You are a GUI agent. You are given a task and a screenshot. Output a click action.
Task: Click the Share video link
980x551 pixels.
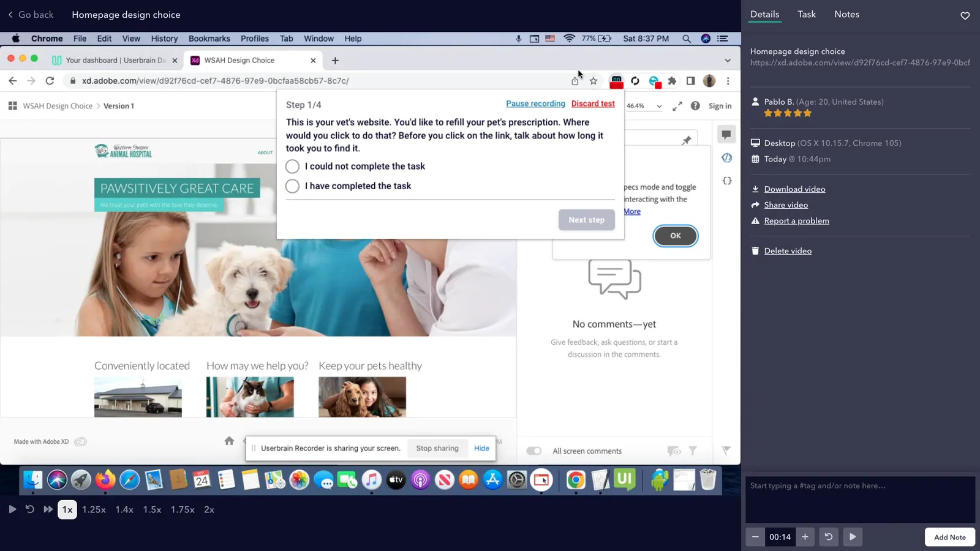[786, 205]
